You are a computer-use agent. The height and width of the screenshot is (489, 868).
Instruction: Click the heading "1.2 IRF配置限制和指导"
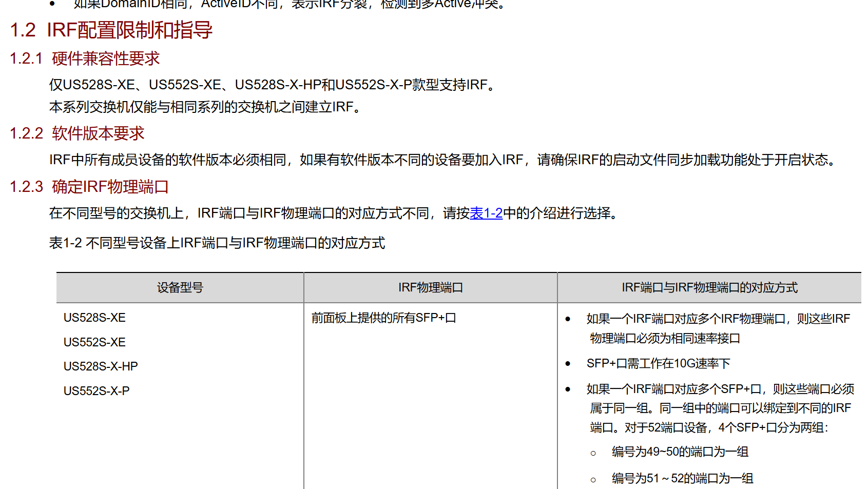tap(111, 30)
